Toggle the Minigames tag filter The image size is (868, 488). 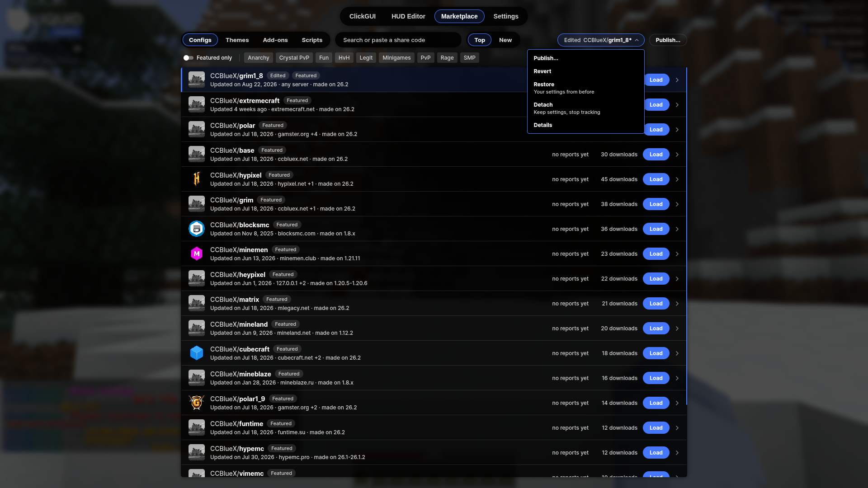click(396, 58)
